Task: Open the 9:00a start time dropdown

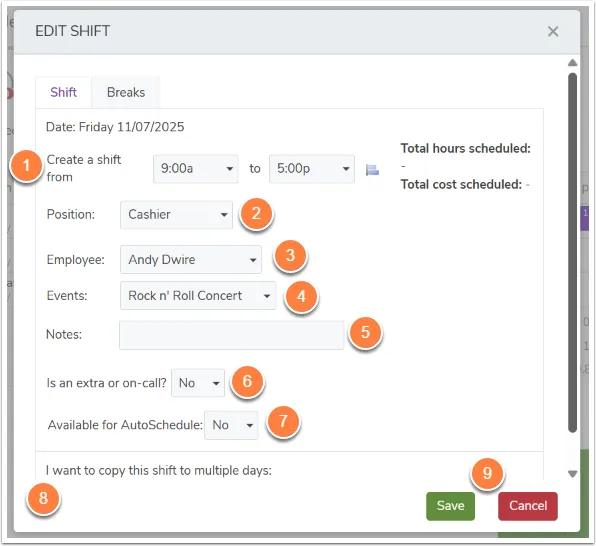Action: [x=196, y=168]
